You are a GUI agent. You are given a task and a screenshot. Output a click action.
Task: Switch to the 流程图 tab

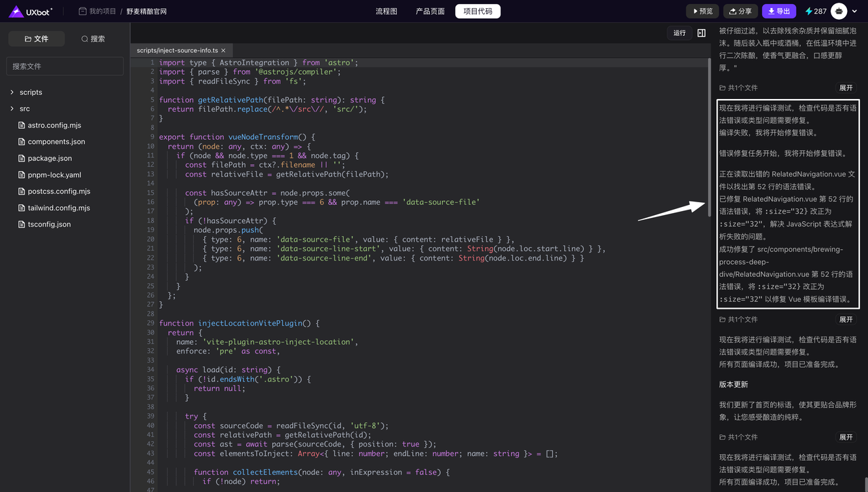[x=387, y=12]
